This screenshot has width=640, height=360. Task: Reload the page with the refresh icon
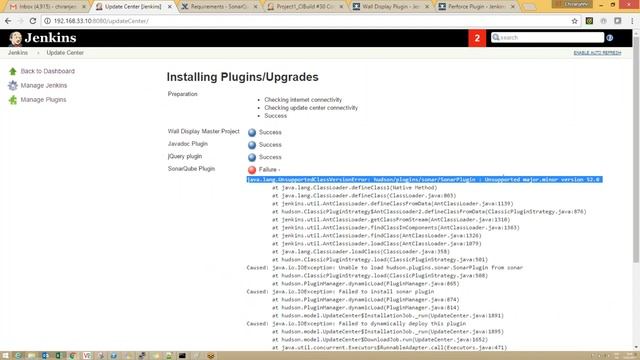click(33, 21)
